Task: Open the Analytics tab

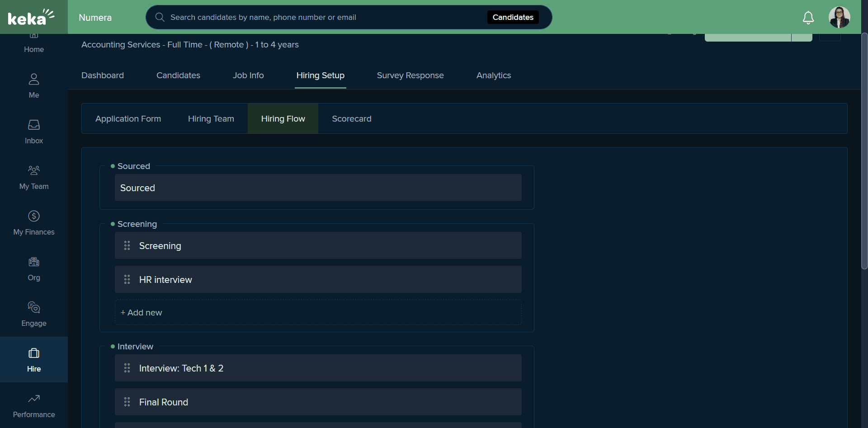Action: pos(494,75)
